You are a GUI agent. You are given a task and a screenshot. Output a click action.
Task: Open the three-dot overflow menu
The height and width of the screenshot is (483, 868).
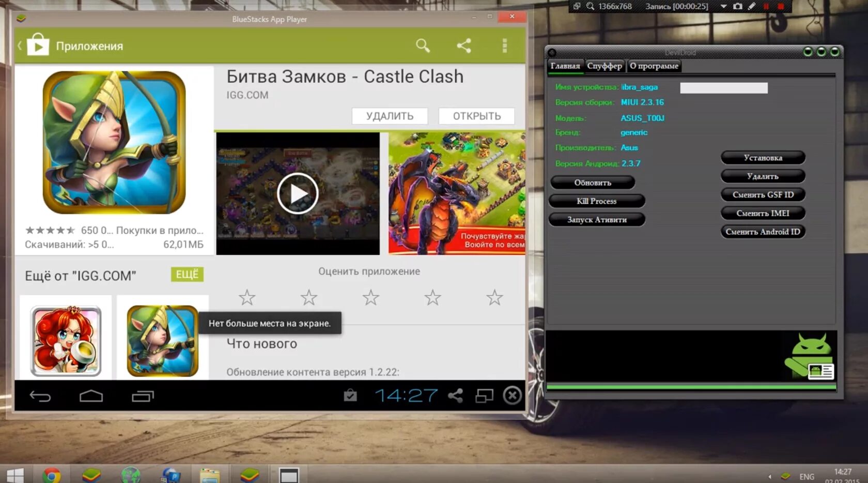pos(505,46)
